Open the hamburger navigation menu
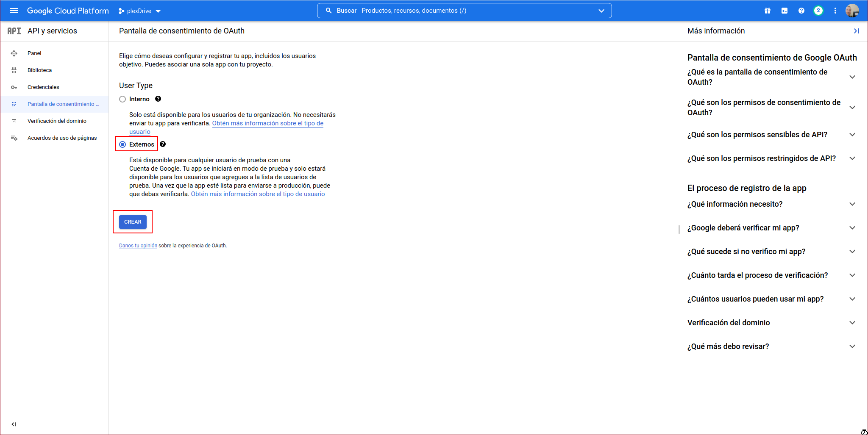Viewport: 868px width, 435px height. (x=14, y=11)
